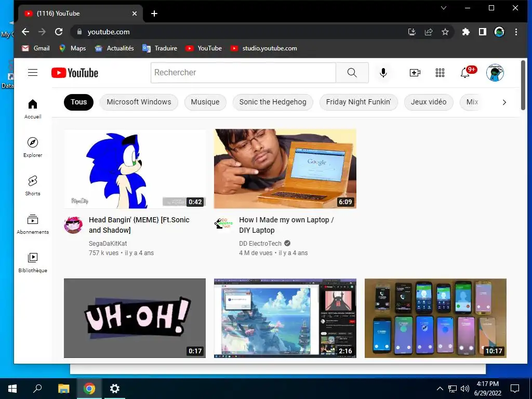532x399 pixels.
Task: Open the YouTube bookmark
Action: click(204, 48)
